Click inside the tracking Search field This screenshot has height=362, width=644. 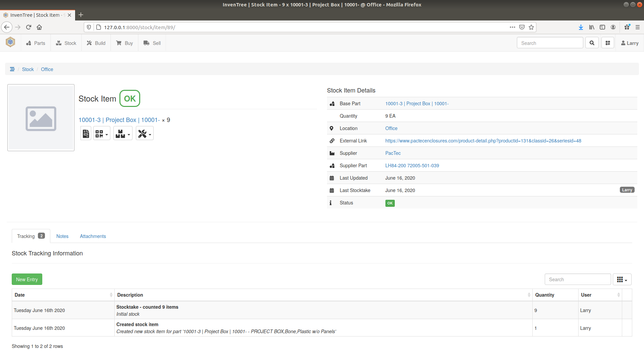578,279
